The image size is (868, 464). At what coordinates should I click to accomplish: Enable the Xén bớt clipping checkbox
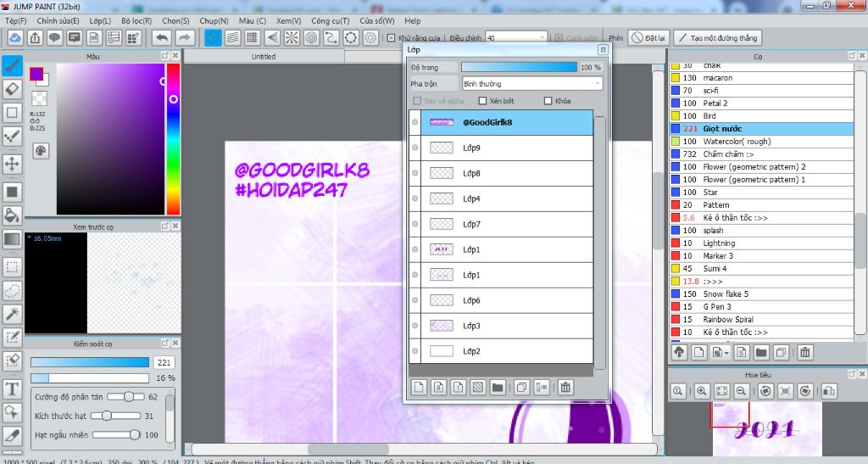coord(482,101)
